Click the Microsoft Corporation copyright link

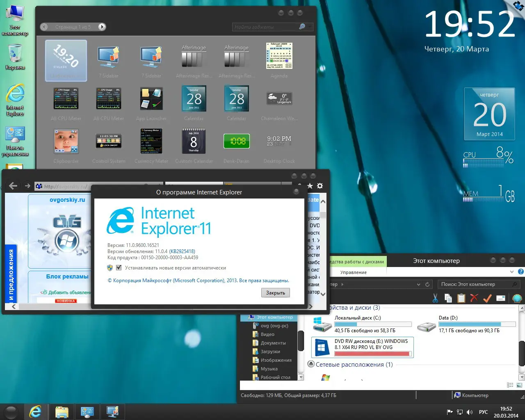click(x=198, y=281)
